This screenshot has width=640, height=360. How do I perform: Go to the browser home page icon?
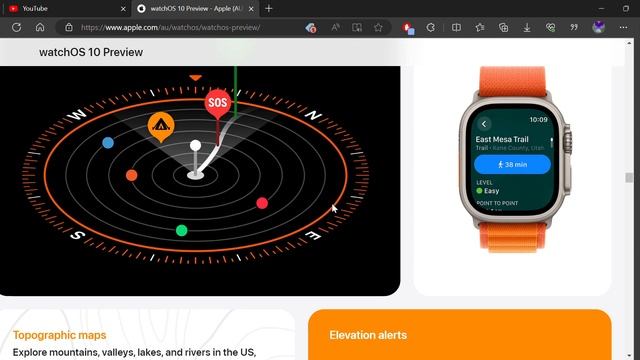pos(40,27)
